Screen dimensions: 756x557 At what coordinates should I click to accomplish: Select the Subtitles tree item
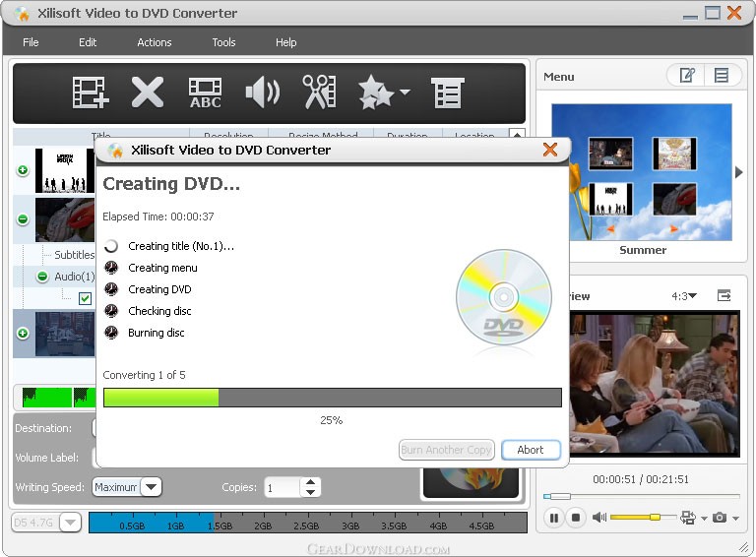pos(74,255)
